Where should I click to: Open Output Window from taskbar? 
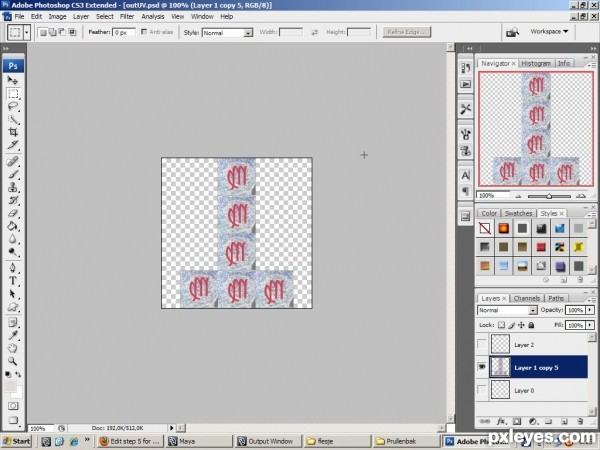click(x=268, y=441)
